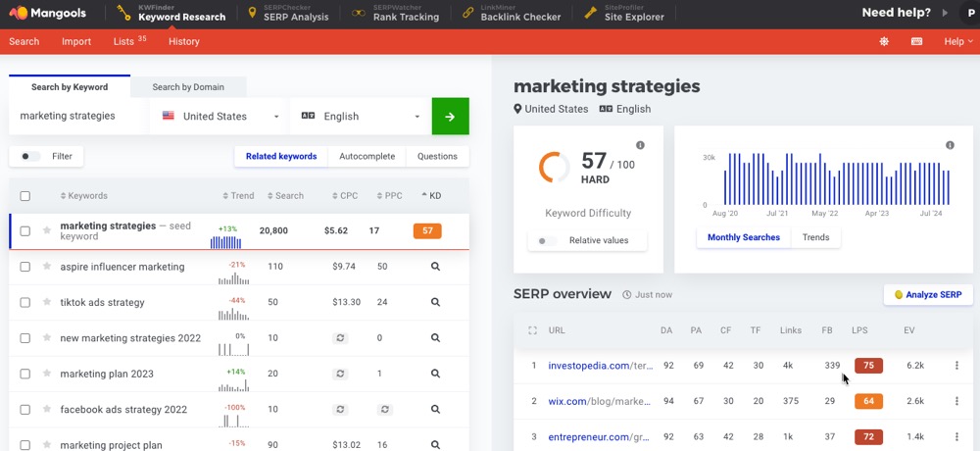This screenshot has height=451, width=980.
Task: Open wix.com/blog result link
Action: tap(600, 401)
